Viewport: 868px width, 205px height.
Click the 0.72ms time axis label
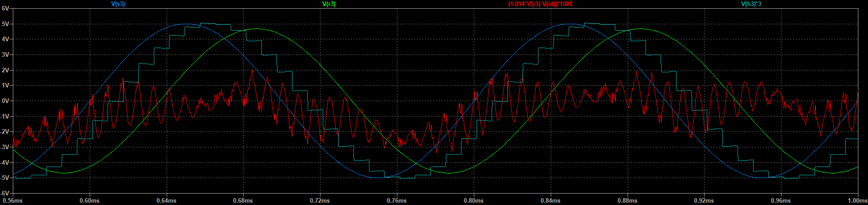point(320,201)
